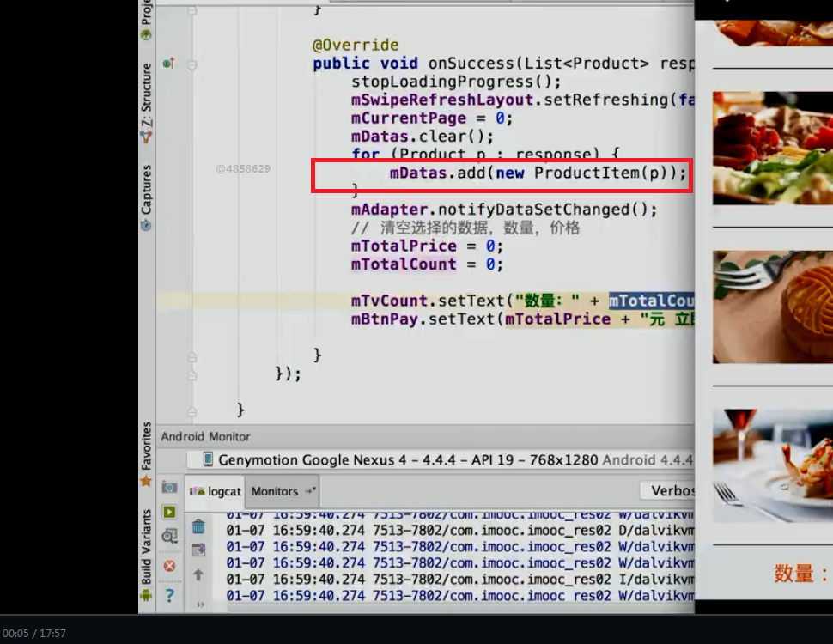Click the star icon beside Favorites
Viewport: 833px width, 644px height.
[146, 482]
